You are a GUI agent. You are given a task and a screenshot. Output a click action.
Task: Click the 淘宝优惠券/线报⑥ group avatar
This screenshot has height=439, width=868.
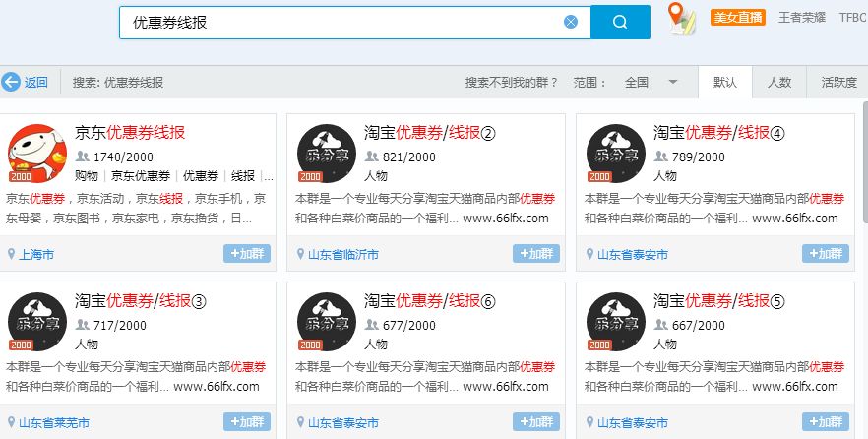point(326,322)
